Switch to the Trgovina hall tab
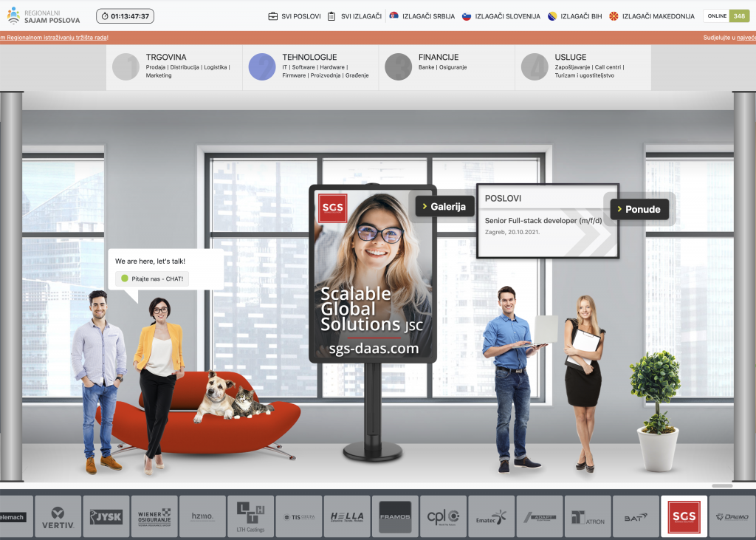Viewport: 756px width, 540px height. 174,67
